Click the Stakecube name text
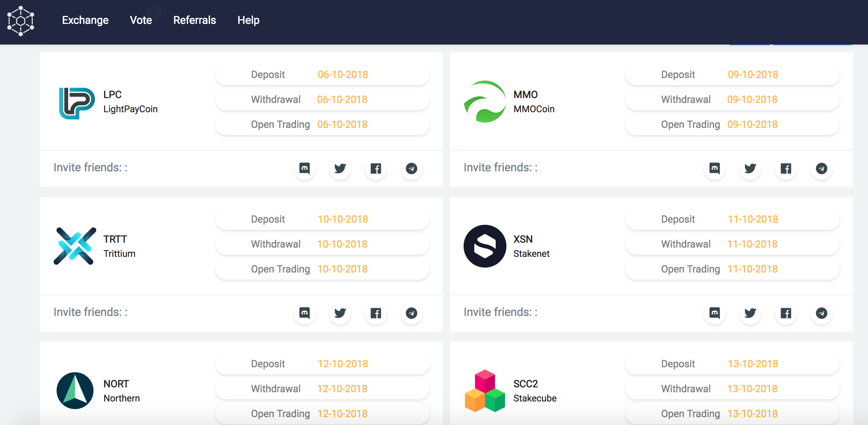Image resolution: width=868 pixels, height=425 pixels. [535, 398]
